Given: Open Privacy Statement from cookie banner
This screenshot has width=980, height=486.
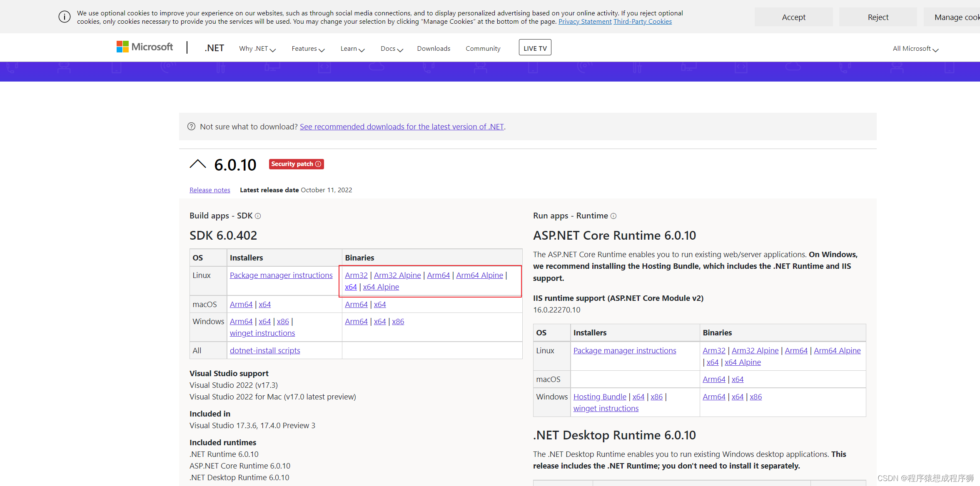Looking at the screenshot, I should [x=585, y=21].
